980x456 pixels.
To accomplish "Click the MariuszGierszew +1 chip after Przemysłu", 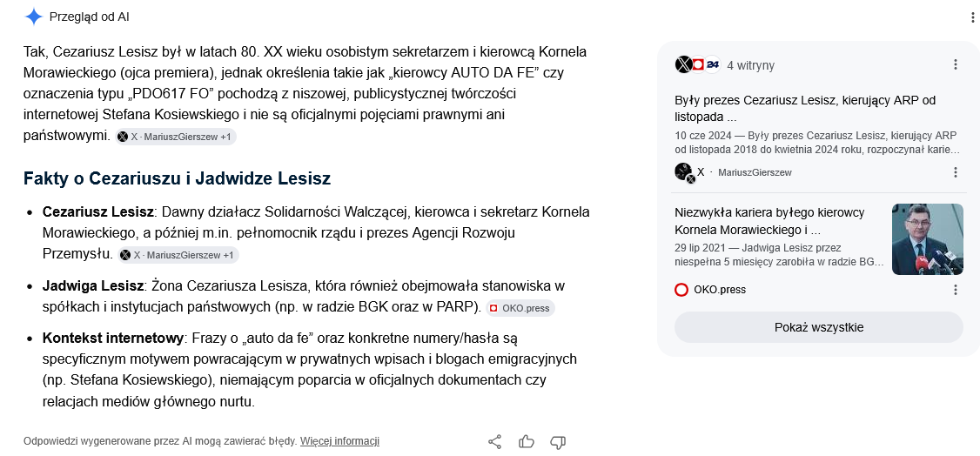I will [178, 255].
